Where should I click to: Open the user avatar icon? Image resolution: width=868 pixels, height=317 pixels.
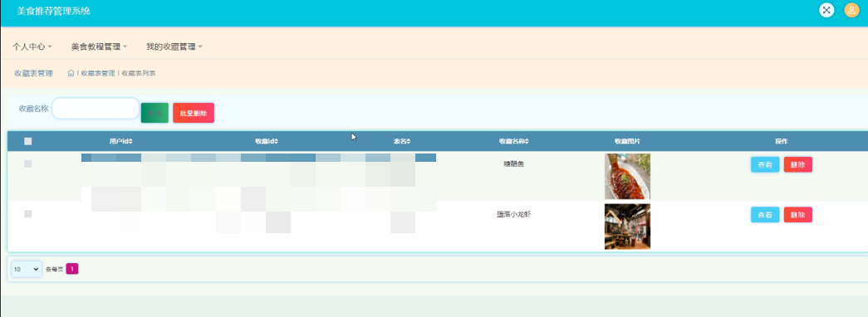click(851, 10)
